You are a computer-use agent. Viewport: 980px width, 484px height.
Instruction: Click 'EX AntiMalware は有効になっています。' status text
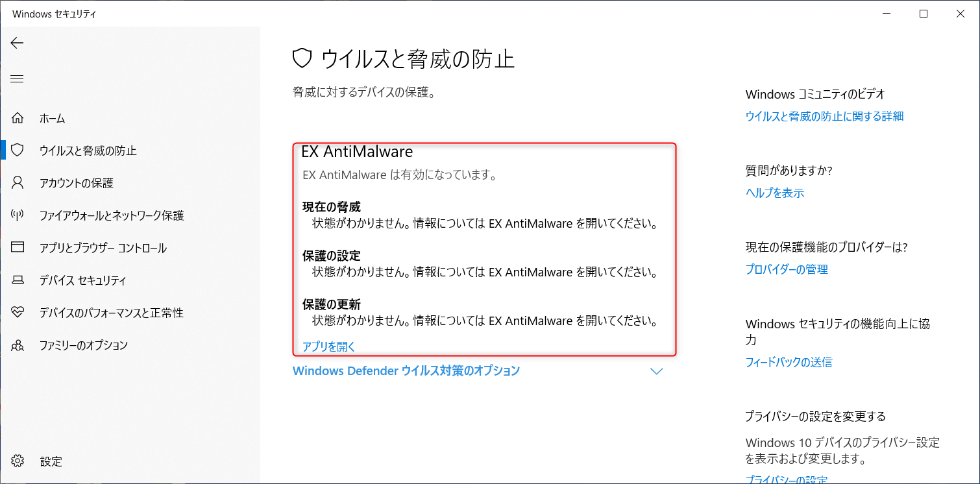400,175
